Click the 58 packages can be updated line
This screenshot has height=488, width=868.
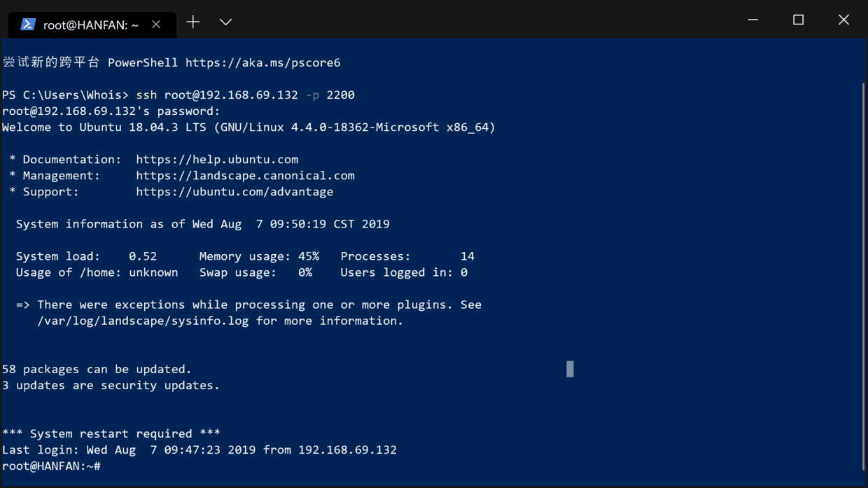pos(97,370)
